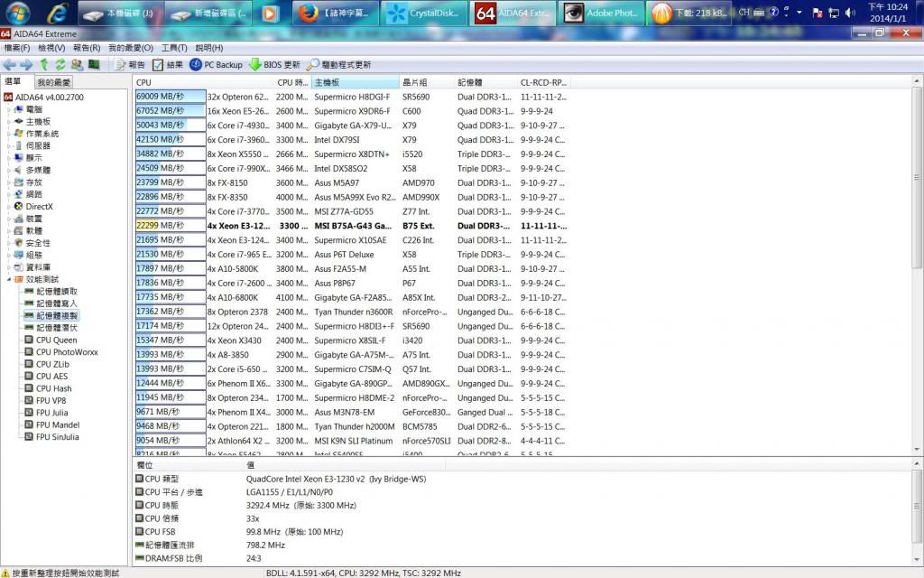Expand the 伺服器 server tree arrow
This screenshot has width=924, height=578.
tap(8, 145)
